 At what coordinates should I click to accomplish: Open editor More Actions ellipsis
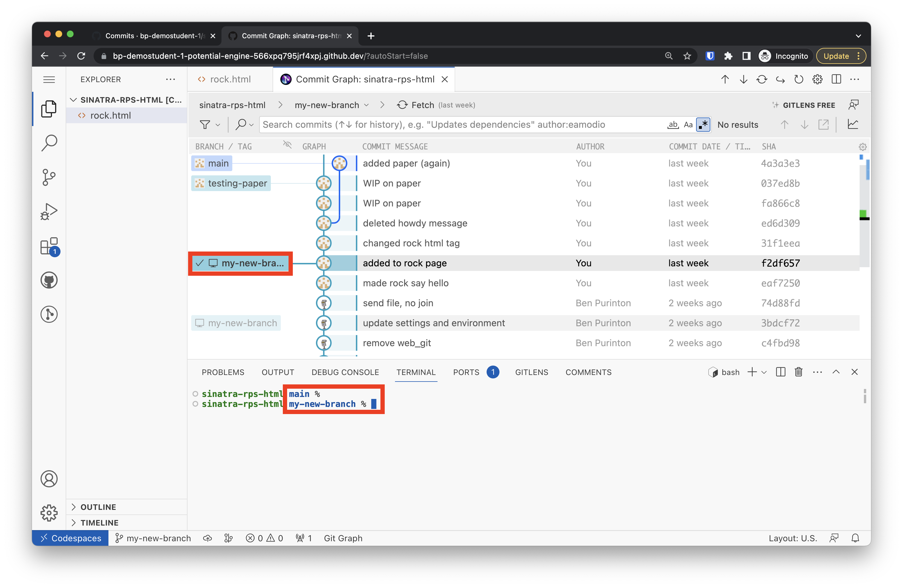point(854,79)
